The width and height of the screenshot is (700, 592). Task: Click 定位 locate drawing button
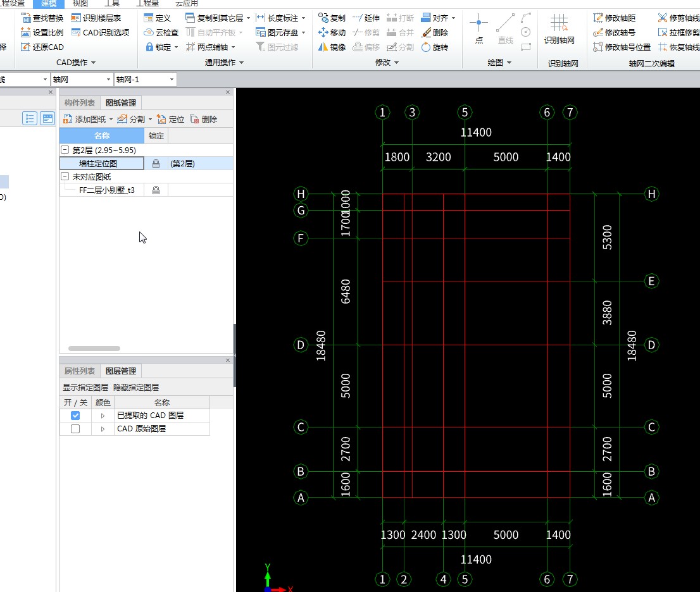pyautogui.click(x=170, y=119)
